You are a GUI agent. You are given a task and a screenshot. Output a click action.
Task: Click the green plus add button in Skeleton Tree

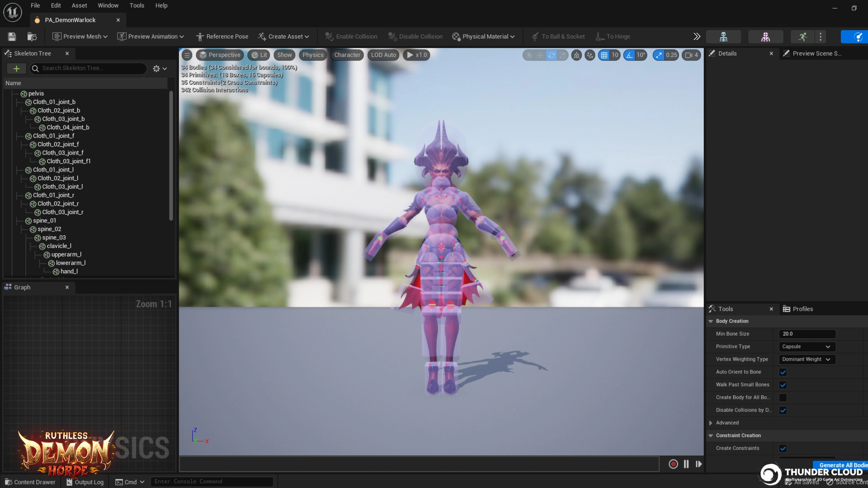pos(16,68)
